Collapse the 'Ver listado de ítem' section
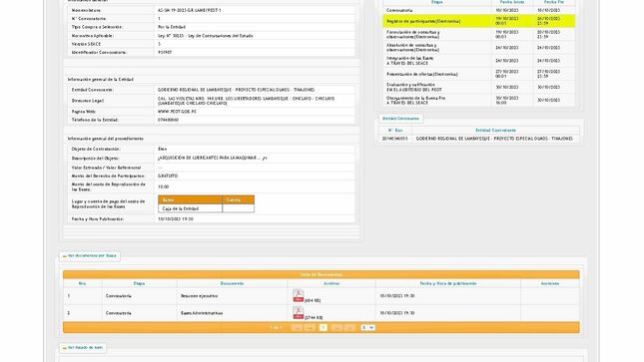The height and width of the screenshot is (362, 644). [x=83, y=348]
